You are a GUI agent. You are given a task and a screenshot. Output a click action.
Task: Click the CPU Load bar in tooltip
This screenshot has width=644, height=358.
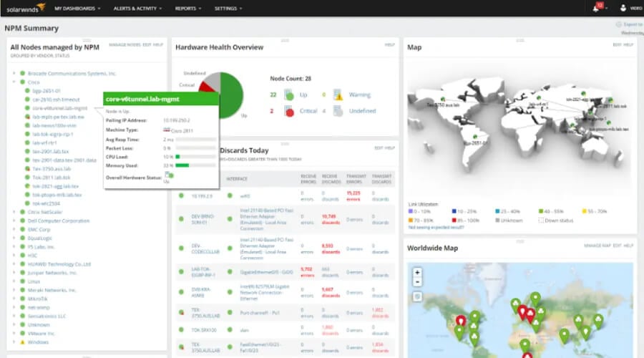click(x=195, y=157)
